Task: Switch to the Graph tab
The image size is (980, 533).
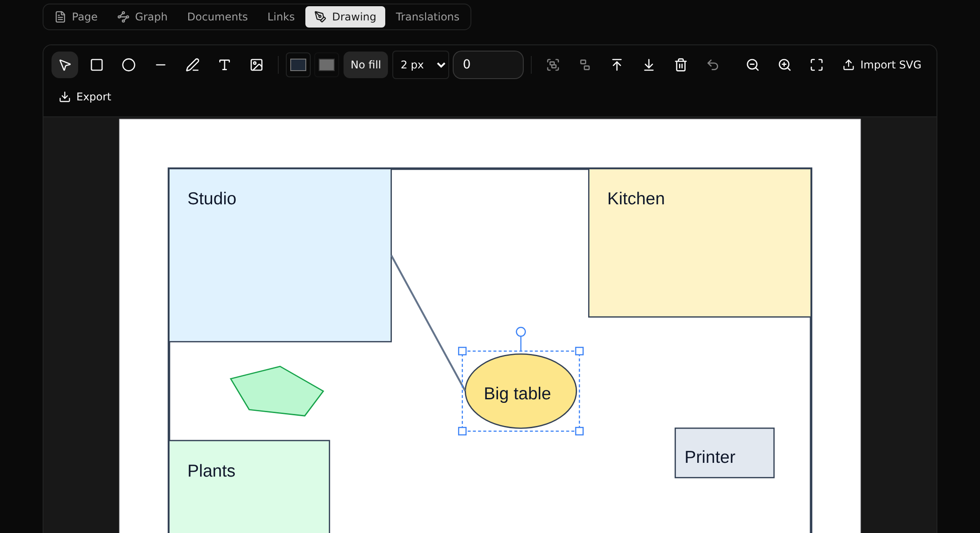Action: point(142,17)
